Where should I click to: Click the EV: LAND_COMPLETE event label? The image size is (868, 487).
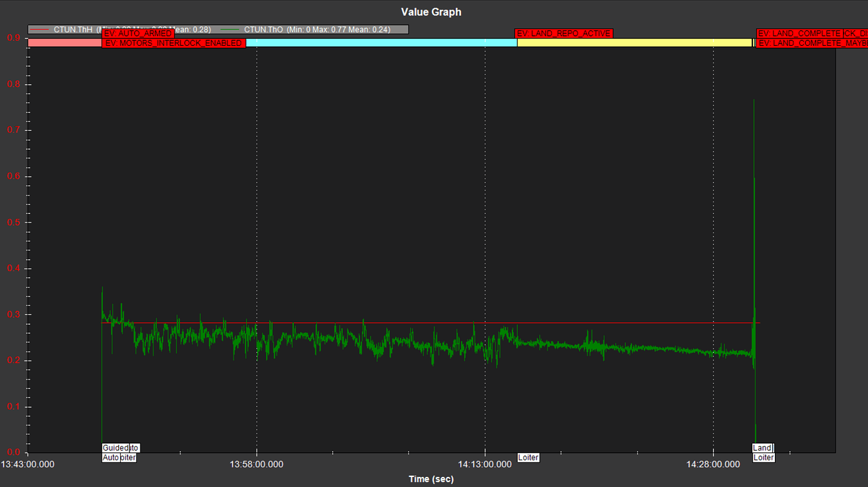tap(799, 33)
